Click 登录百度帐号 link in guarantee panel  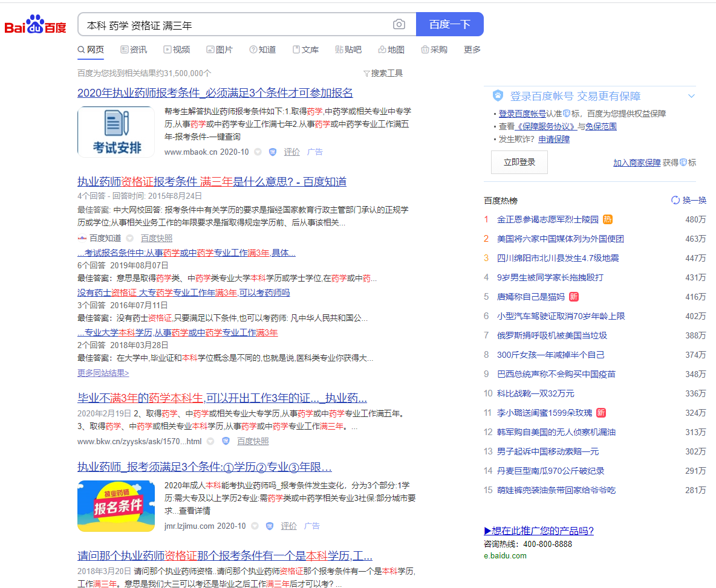click(522, 114)
